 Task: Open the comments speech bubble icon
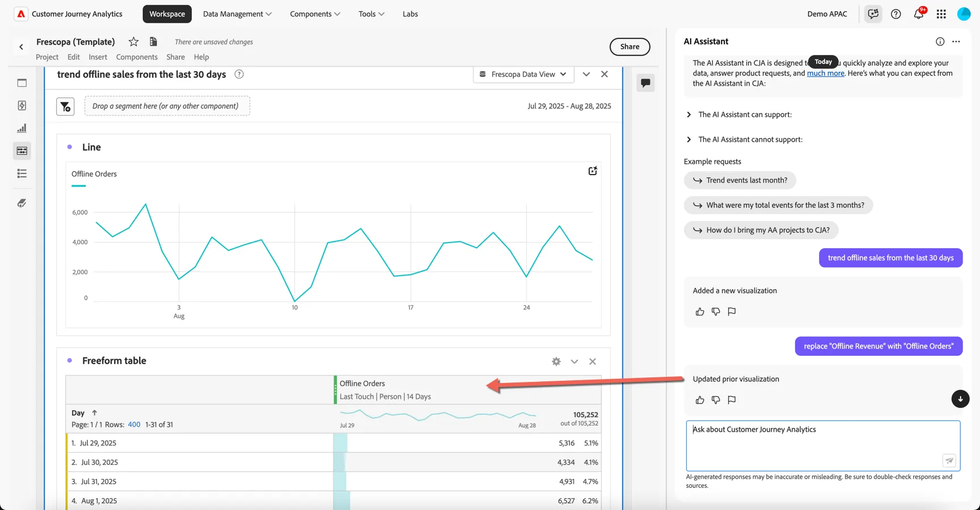click(645, 83)
